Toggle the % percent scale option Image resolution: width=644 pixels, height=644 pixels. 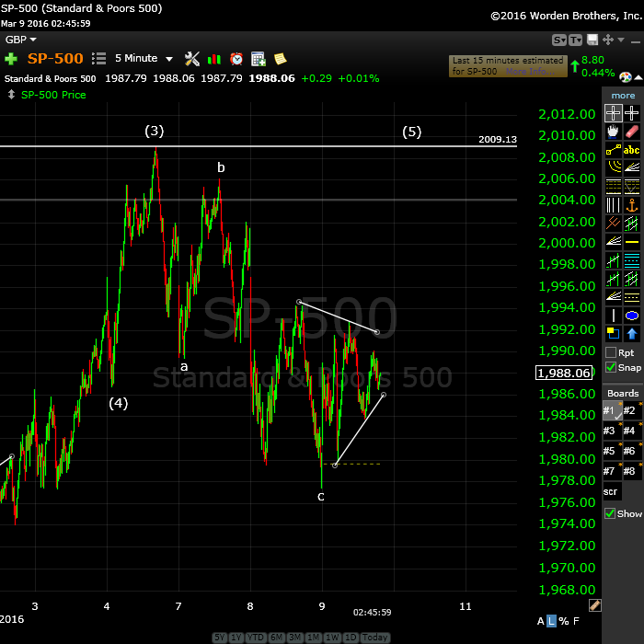(563, 621)
